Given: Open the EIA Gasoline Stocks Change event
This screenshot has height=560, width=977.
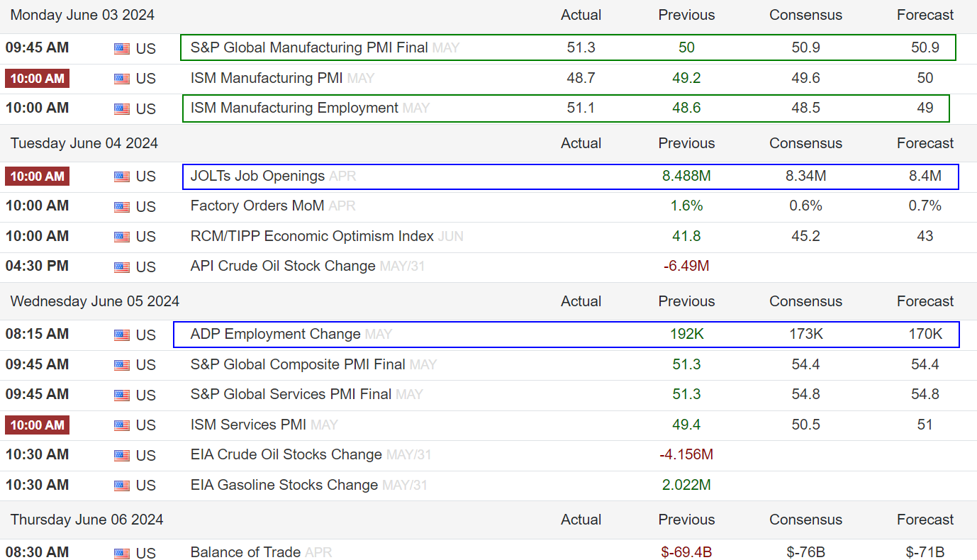Looking at the screenshot, I should tap(284, 485).
